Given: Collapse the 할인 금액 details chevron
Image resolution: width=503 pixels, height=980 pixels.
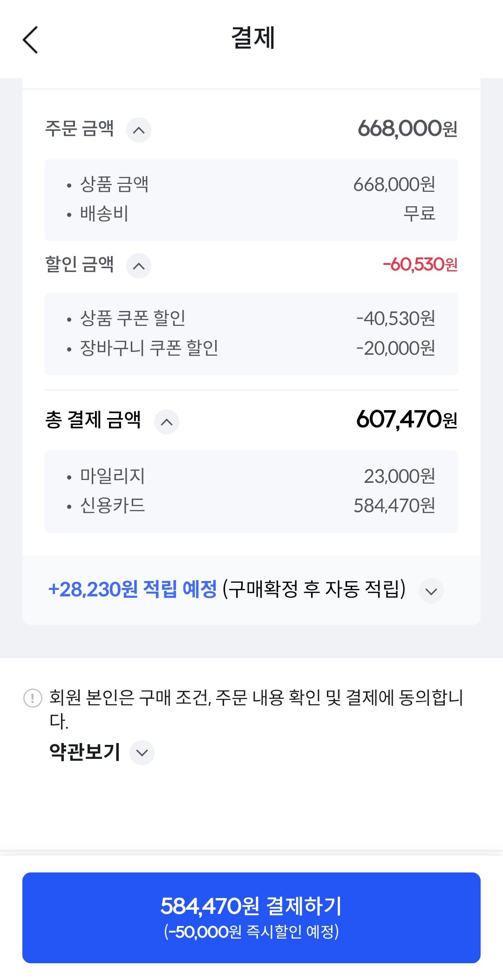Looking at the screenshot, I should point(139,266).
